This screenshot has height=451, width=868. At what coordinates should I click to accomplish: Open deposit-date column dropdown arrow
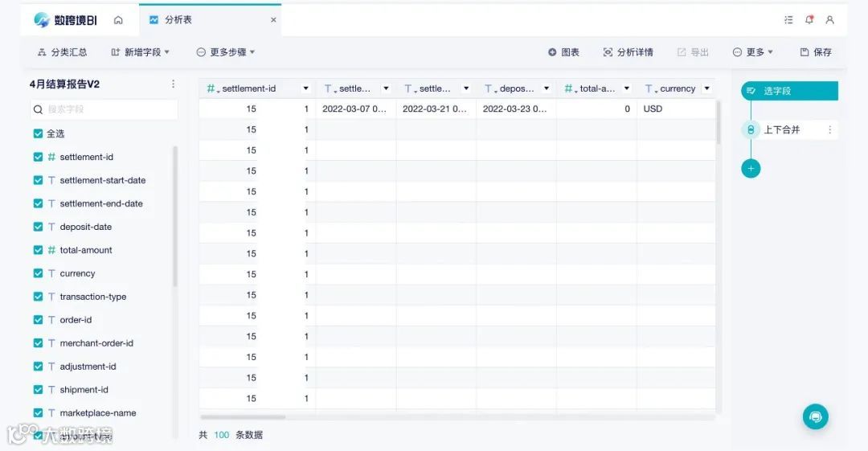tap(547, 88)
